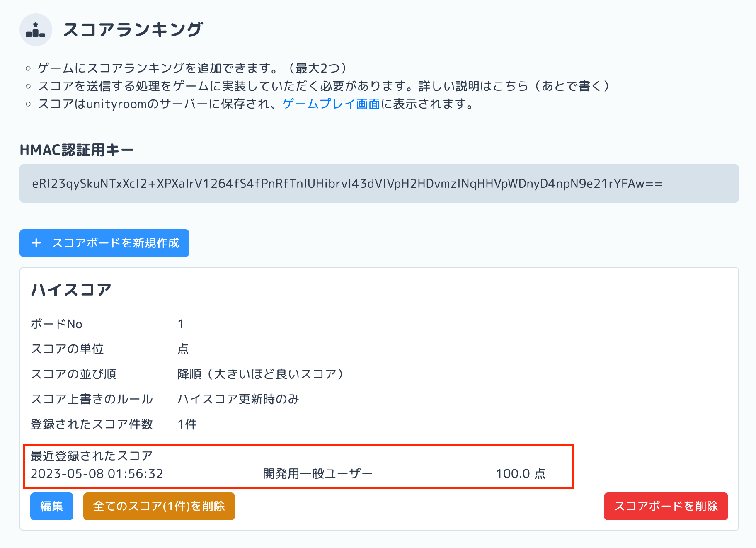Click the スコアの単位 value 点

(182, 349)
